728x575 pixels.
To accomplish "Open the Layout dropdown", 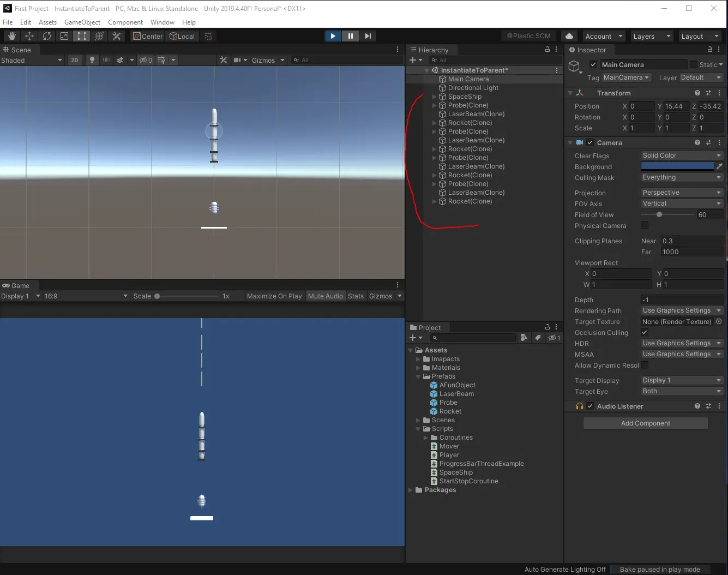I will pyautogui.click(x=700, y=36).
